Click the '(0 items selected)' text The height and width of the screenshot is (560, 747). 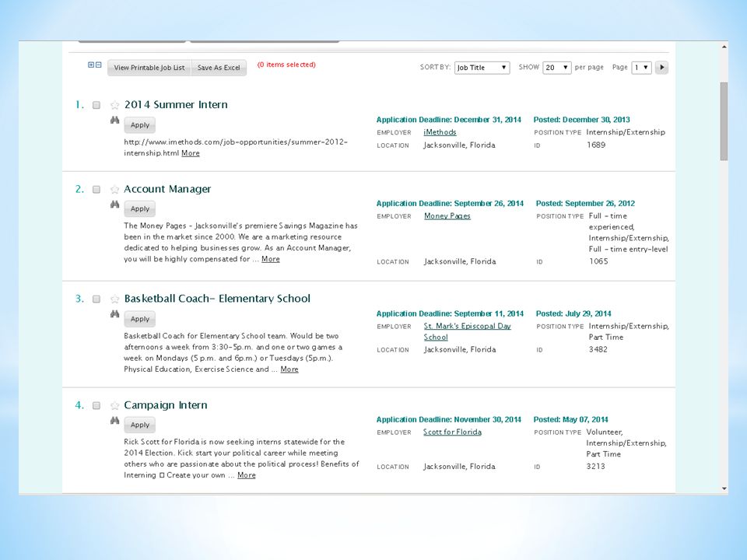(286, 65)
